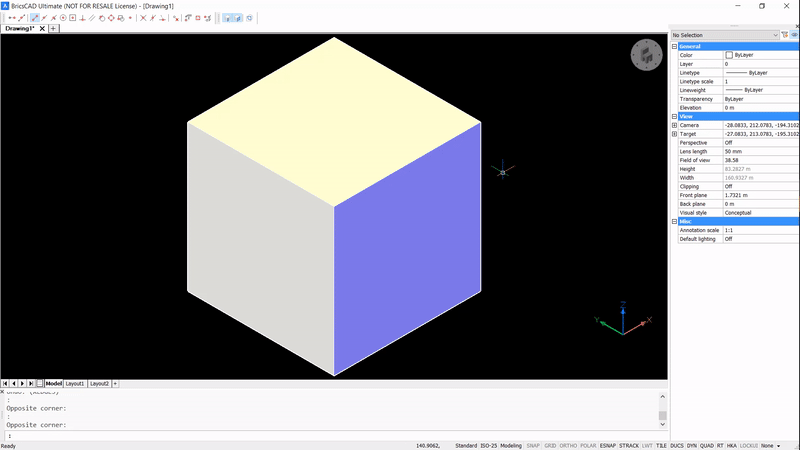Switch to the Layout2 tab

[x=99, y=383]
